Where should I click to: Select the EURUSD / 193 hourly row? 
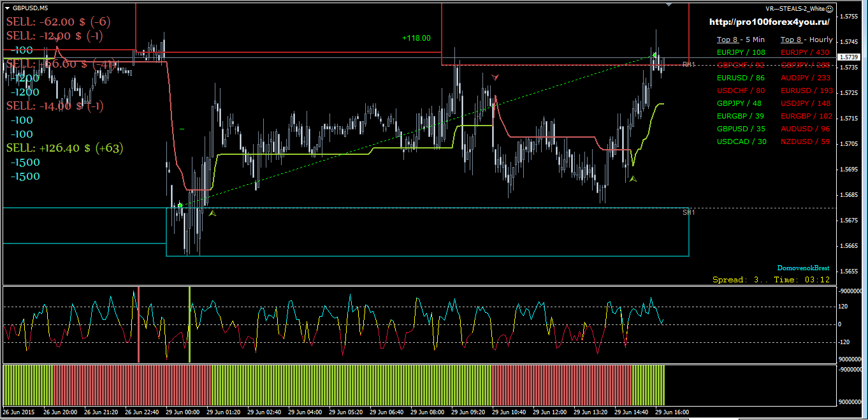tap(807, 91)
